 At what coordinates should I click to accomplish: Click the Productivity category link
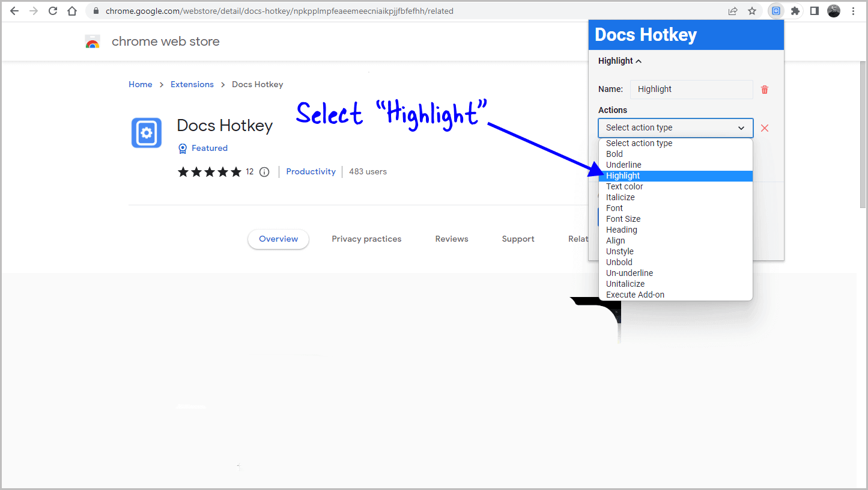[x=311, y=171]
